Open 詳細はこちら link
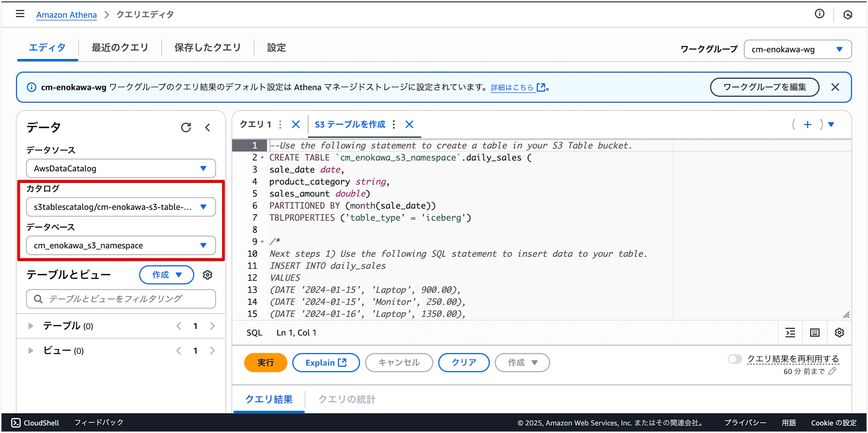Image resolution: width=868 pixels, height=433 pixels. [x=518, y=88]
